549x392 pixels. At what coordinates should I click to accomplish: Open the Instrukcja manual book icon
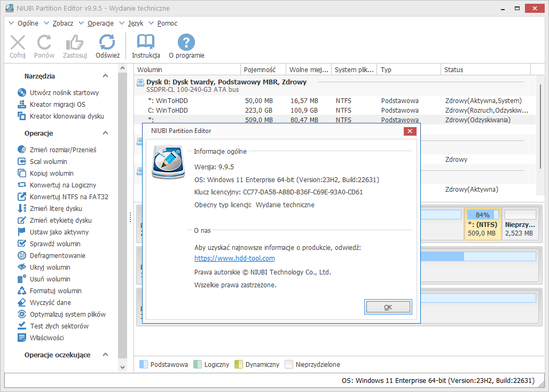coord(146,42)
